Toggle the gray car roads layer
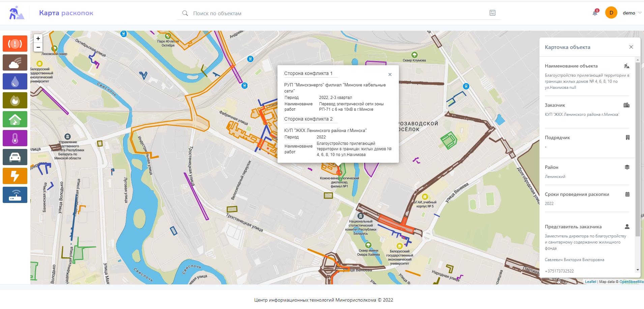Viewport: 644px width, 309px height. (x=15, y=157)
